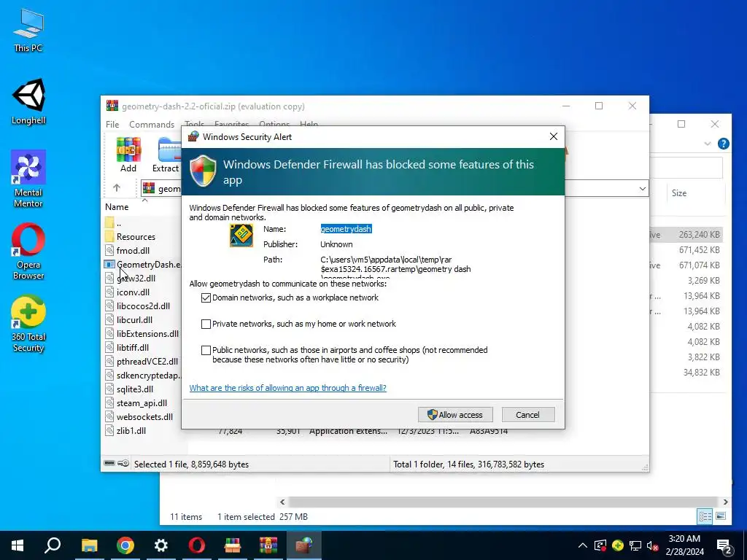Expand the Explorer ribbon chevron

tap(708, 144)
